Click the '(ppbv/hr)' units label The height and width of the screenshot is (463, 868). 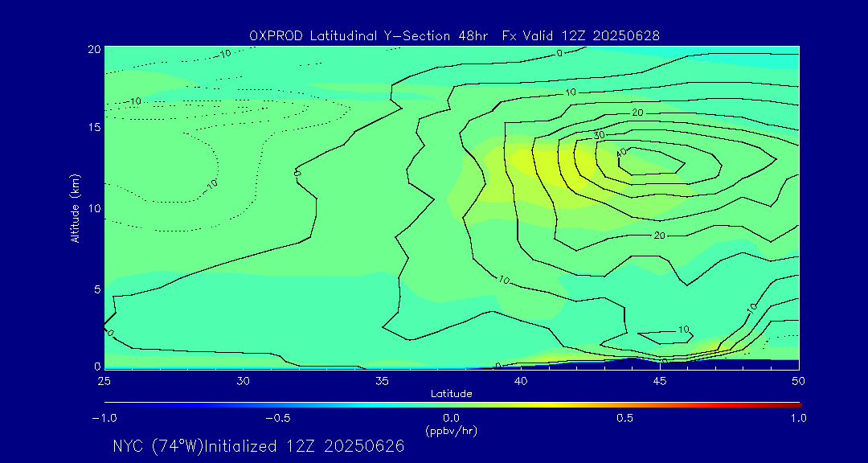point(451,430)
